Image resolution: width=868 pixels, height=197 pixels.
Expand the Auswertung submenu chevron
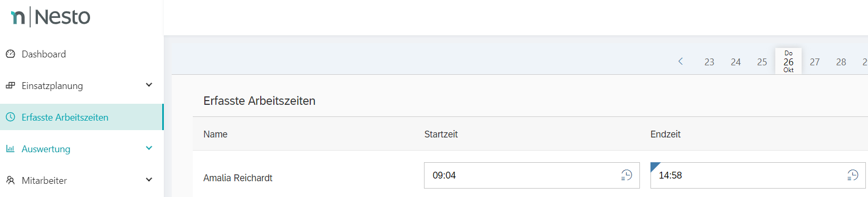click(149, 148)
